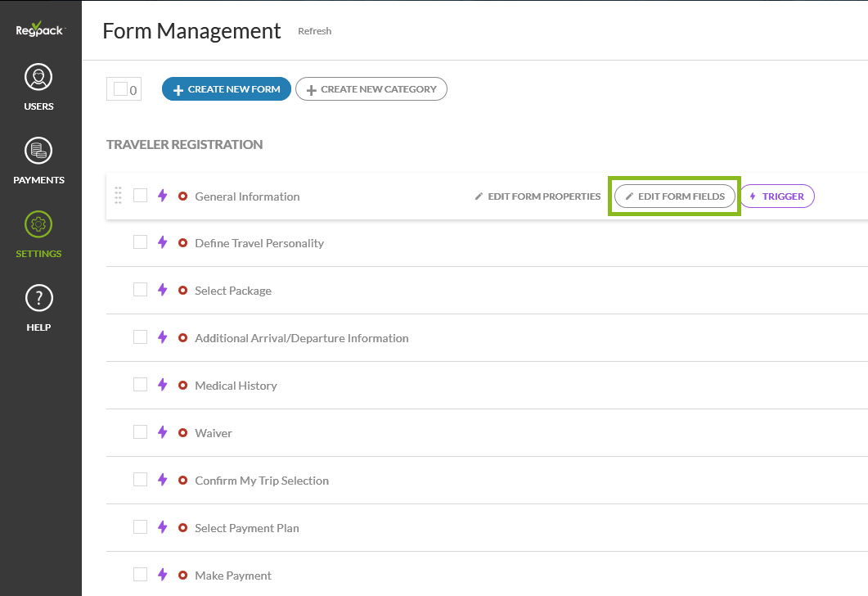The image size is (868, 596).
Task: Click lightning trigger icon beside Waiver
Action: pyautogui.click(x=162, y=432)
